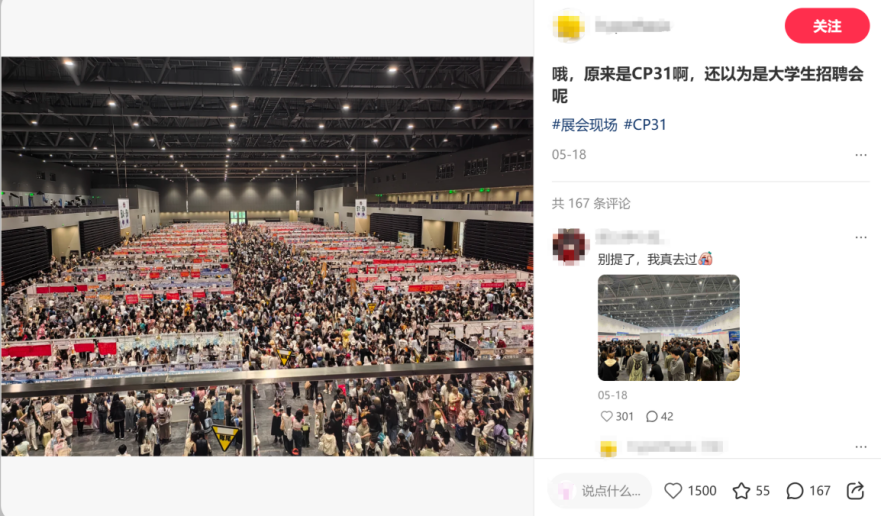Open the #CP31 hashtag link
Image resolution: width=882 pixels, height=517 pixels.
coord(645,125)
